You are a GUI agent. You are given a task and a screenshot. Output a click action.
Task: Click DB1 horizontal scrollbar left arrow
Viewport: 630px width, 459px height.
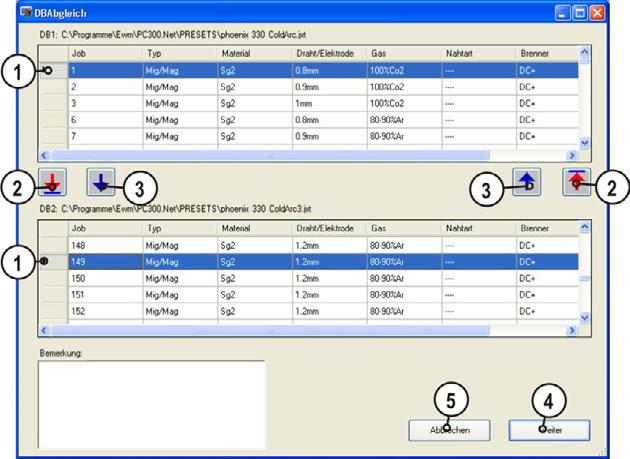click(45, 155)
